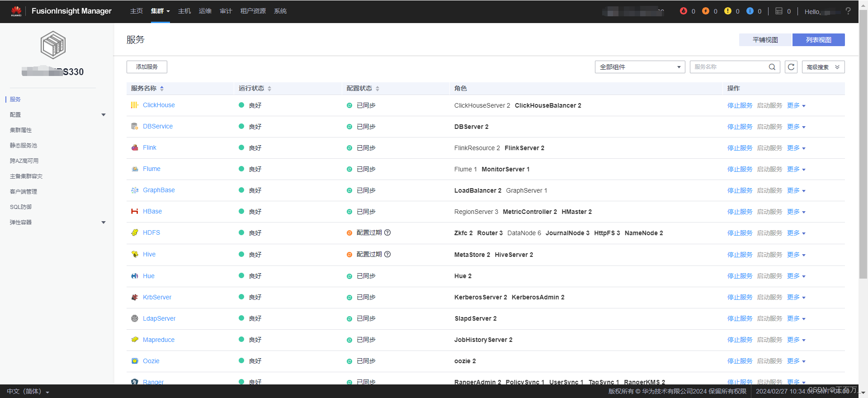Image resolution: width=868 pixels, height=398 pixels.
Task: Click the Hue service icon
Action: (134, 276)
